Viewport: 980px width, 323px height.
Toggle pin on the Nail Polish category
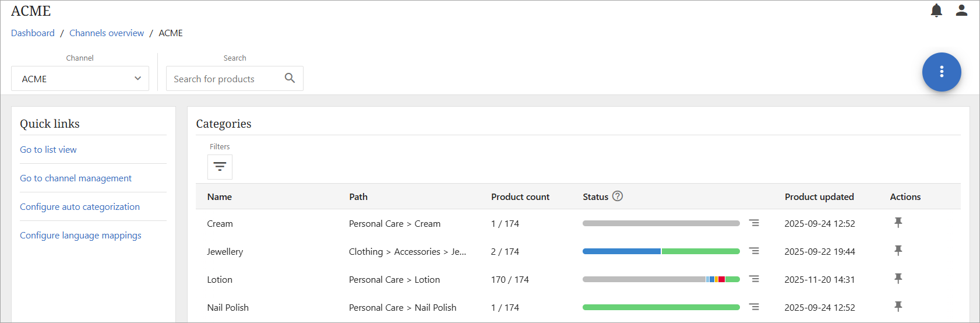click(898, 307)
